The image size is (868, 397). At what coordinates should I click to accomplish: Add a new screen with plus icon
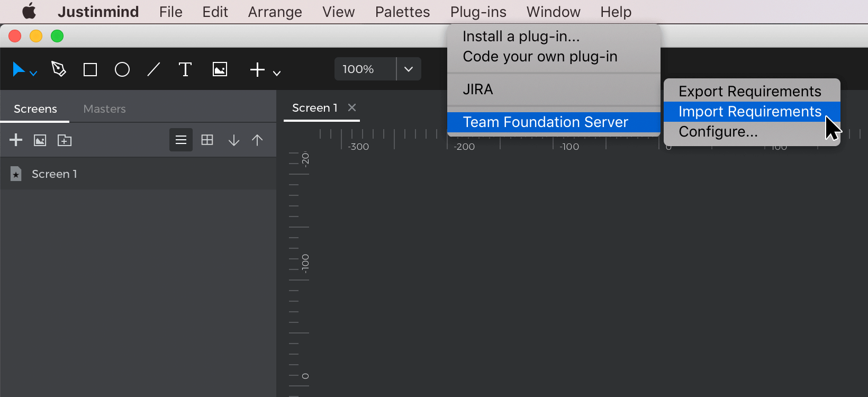(16, 140)
